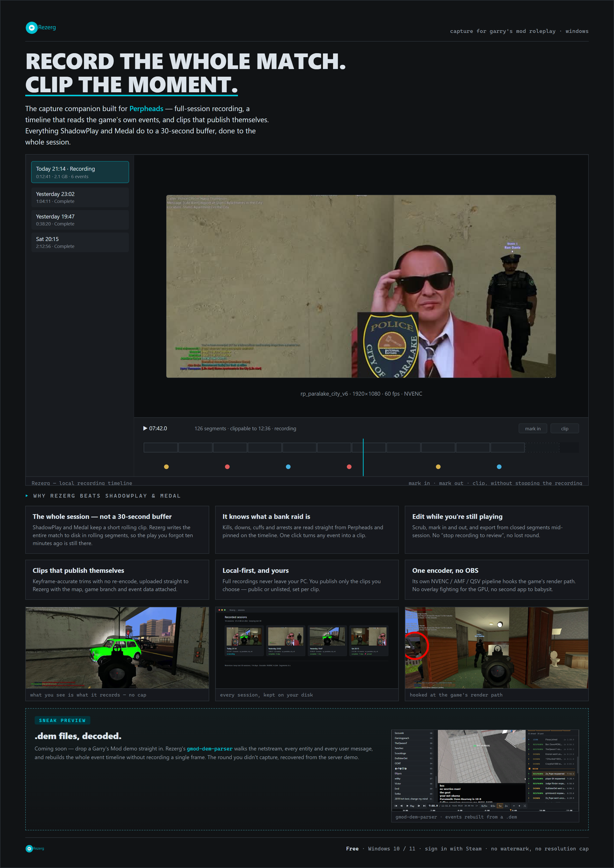The height and width of the screenshot is (868, 614).
Task: Click the heading One encoder, no OBS
Action: [x=445, y=571]
